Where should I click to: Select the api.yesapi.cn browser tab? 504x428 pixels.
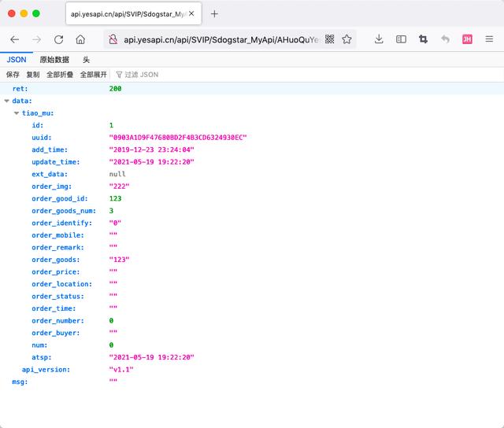tap(133, 14)
